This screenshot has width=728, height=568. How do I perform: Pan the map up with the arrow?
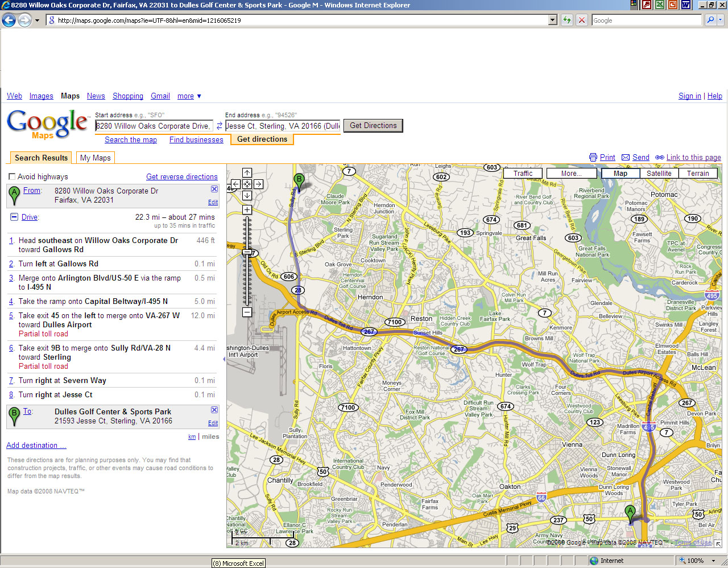(x=247, y=172)
